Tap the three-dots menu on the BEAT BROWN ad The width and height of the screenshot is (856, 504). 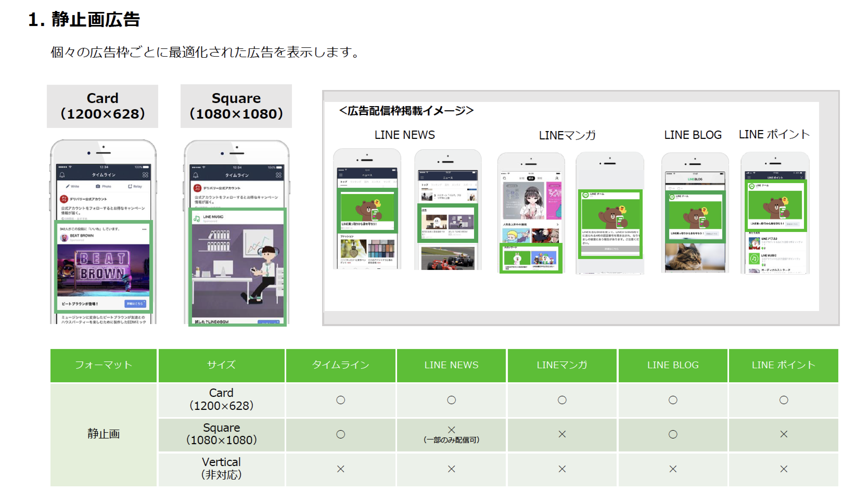[144, 229]
